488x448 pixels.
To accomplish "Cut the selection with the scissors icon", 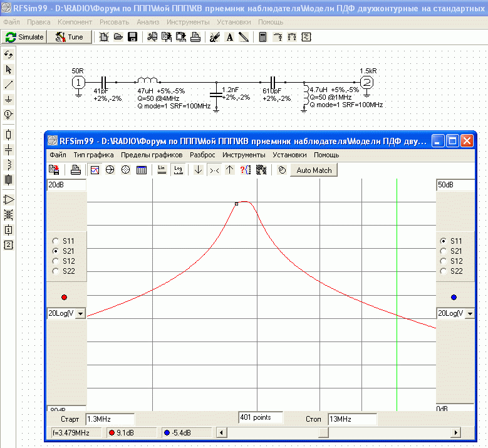I will (x=152, y=37).
